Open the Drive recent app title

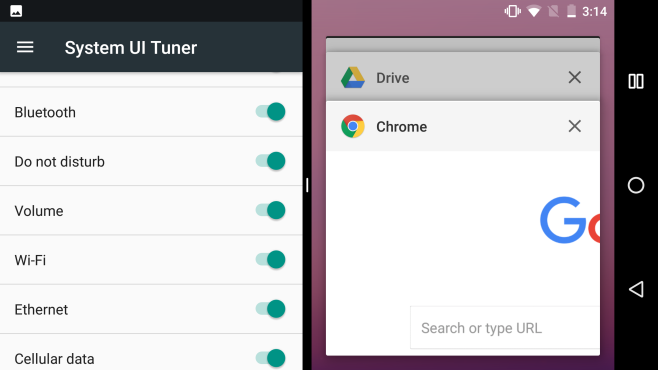click(x=392, y=78)
